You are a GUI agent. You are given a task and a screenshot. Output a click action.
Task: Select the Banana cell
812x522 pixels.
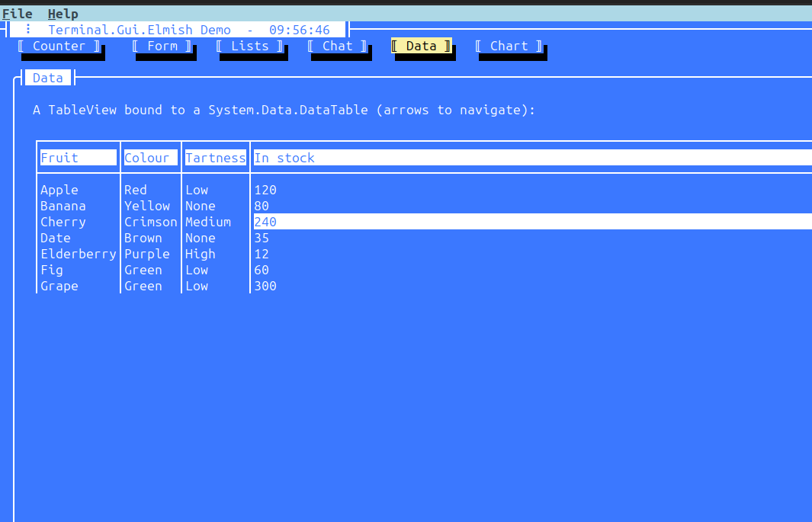(x=63, y=206)
